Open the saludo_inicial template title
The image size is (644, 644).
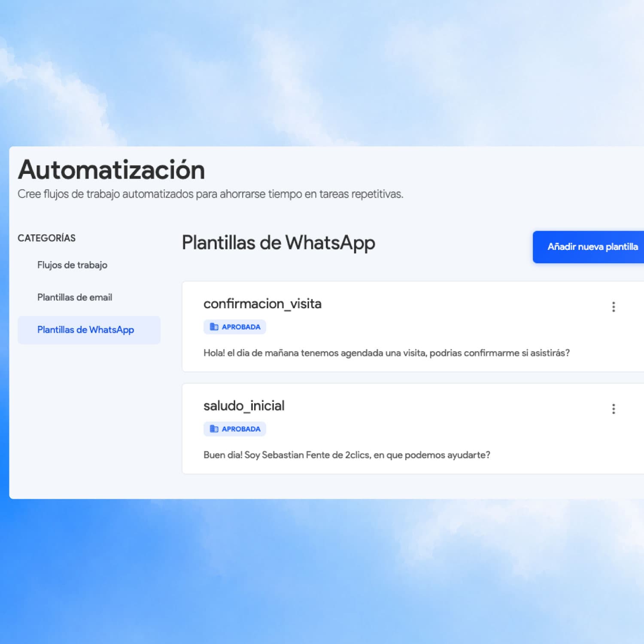244,406
